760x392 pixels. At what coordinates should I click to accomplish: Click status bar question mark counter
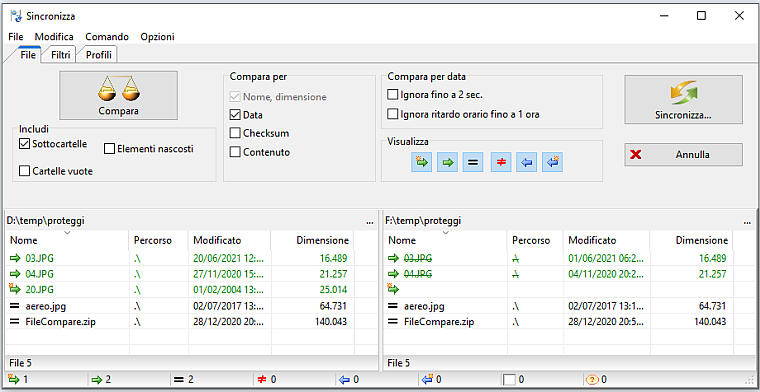[x=596, y=379]
